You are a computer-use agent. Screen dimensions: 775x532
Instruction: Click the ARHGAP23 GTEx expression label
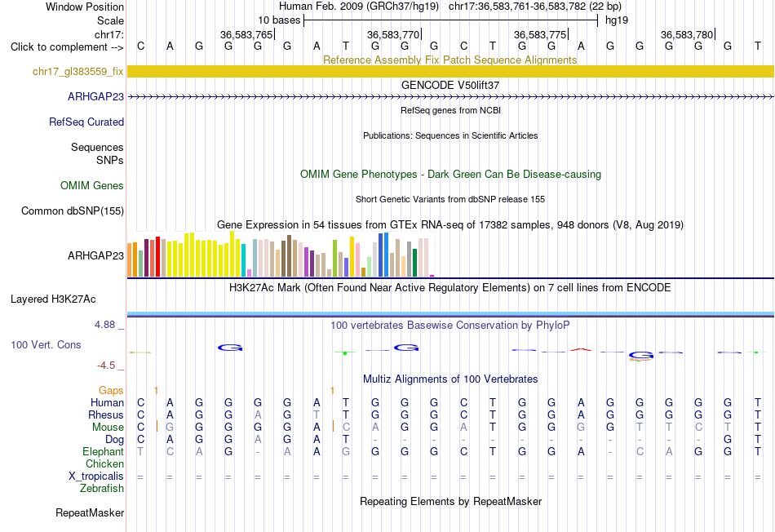coord(96,255)
